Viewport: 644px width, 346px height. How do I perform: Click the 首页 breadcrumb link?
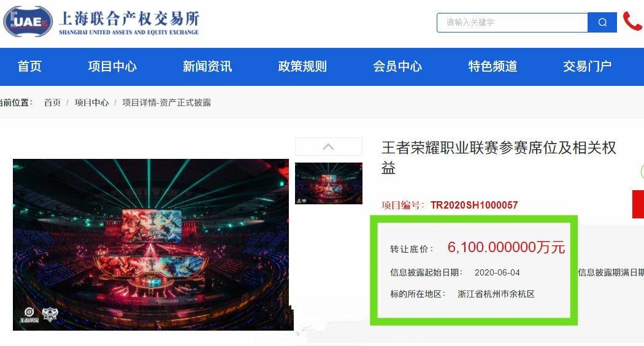pos(52,102)
